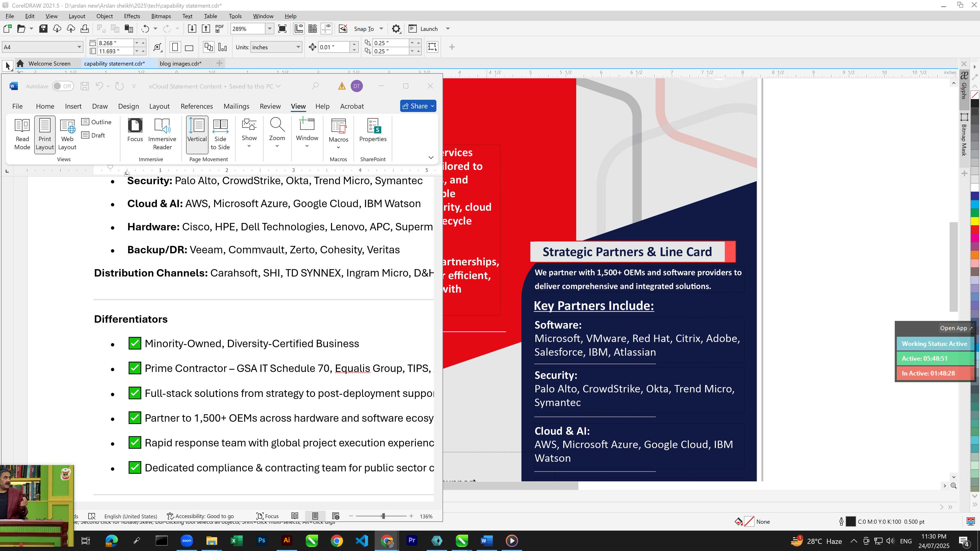Viewport: 980px width, 551px height.
Task: Click CorelDRAW's horizontal scrollbar thumb
Action: [x=510, y=486]
